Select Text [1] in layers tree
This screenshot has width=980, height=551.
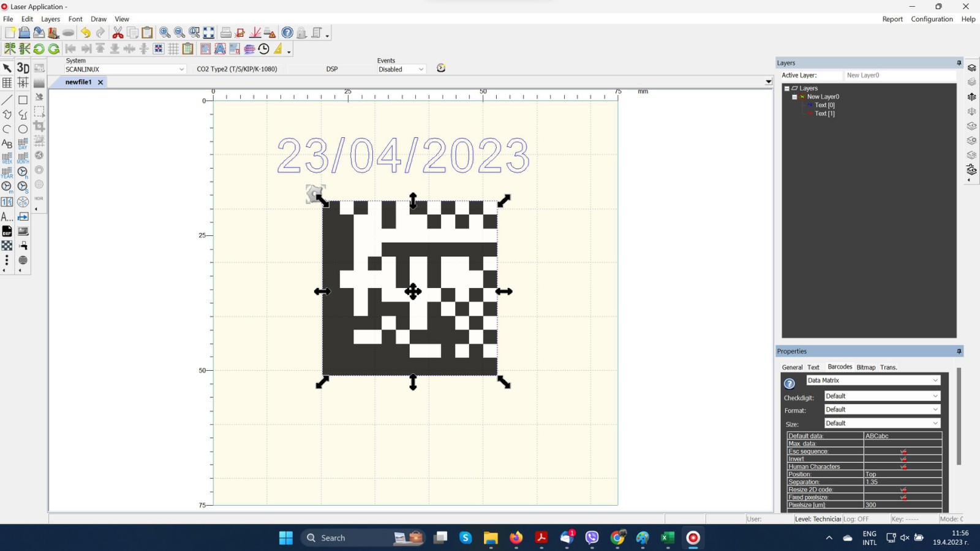click(x=824, y=113)
